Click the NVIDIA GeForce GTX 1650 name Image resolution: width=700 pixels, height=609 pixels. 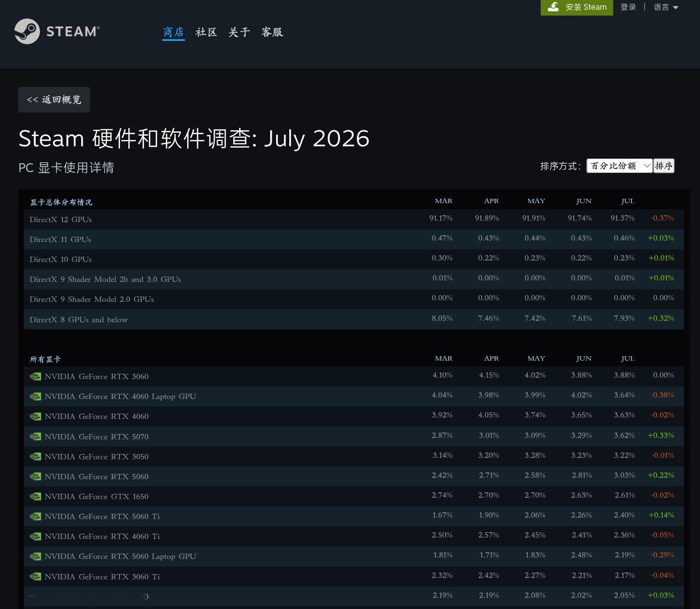[96, 496]
